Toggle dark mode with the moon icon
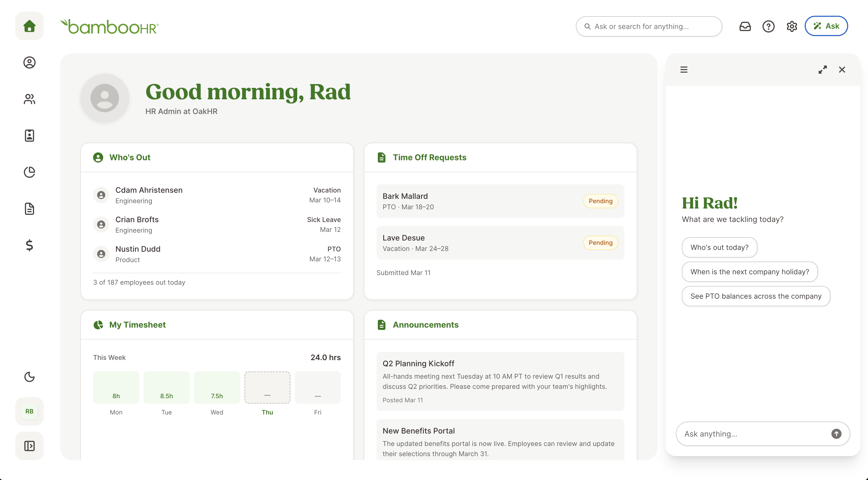This screenshot has height=480, width=868. click(x=29, y=377)
